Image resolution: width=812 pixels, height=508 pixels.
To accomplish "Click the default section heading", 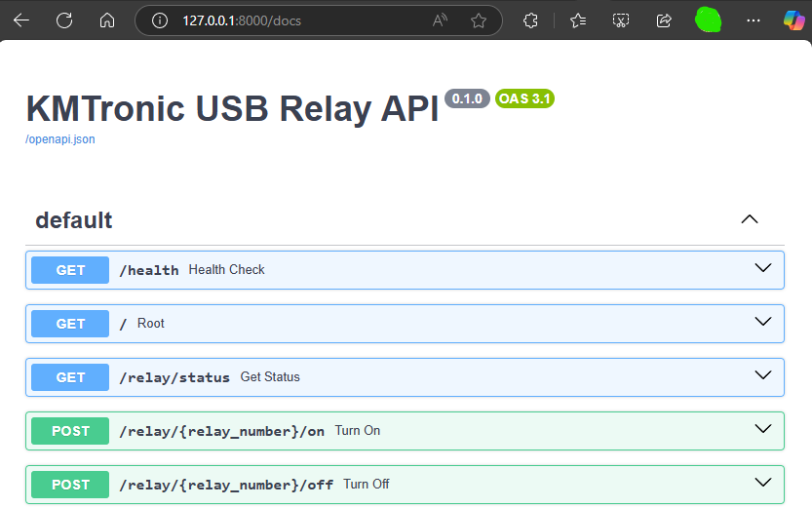I will (x=73, y=220).
